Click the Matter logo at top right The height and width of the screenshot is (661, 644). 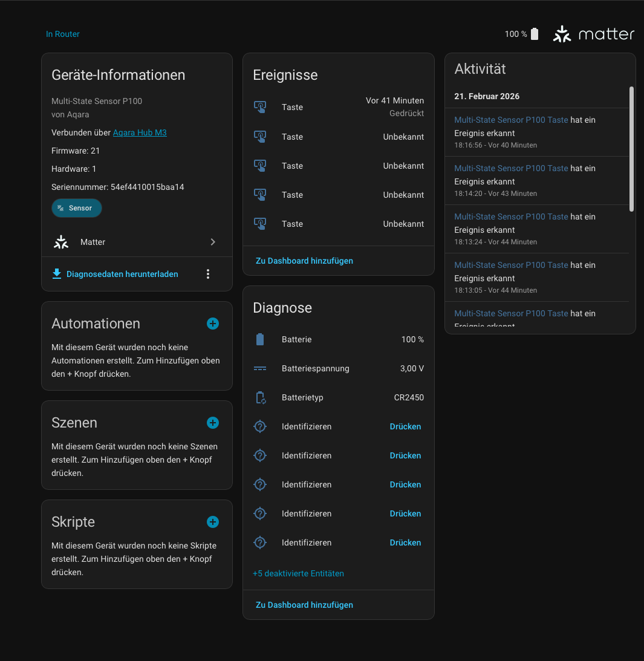[x=593, y=34]
